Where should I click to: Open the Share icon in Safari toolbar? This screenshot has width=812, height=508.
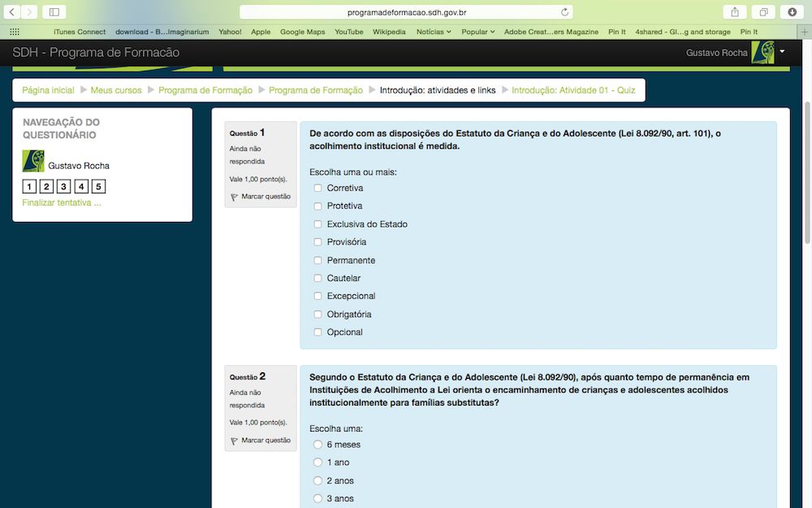pyautogui.click(x=735, y=11)
